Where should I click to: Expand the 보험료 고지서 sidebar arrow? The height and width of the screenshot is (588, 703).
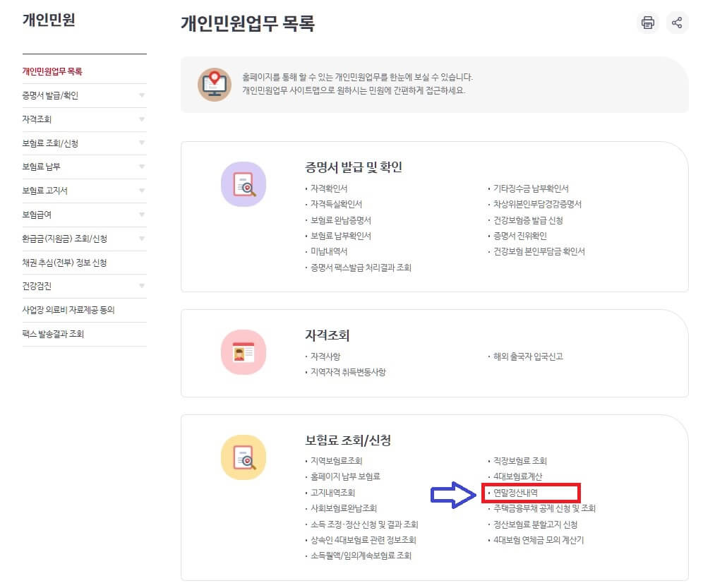point(142,191)
